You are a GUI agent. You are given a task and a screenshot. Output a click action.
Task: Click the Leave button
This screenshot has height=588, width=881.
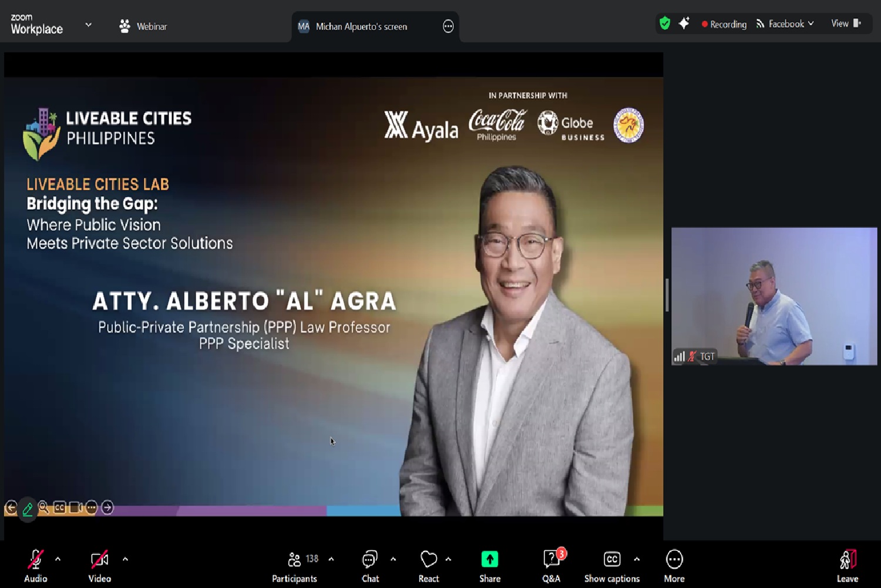[847, 566]
